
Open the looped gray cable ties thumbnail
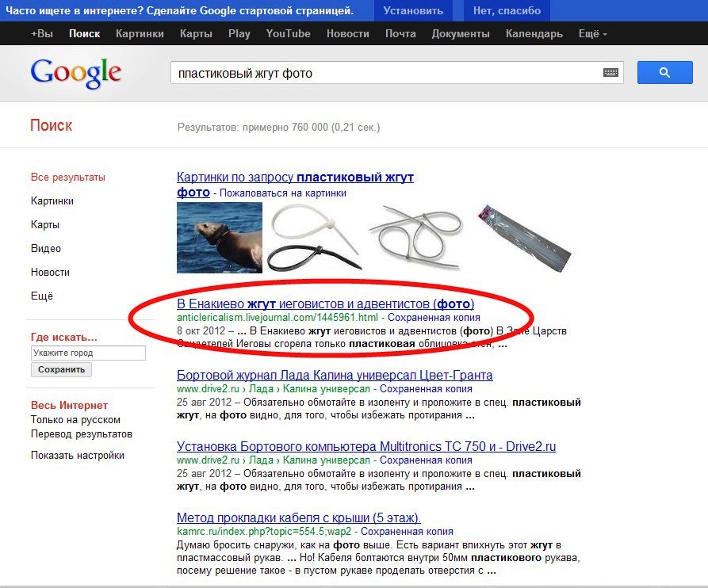pyautogui.click(x=416, y=238)
